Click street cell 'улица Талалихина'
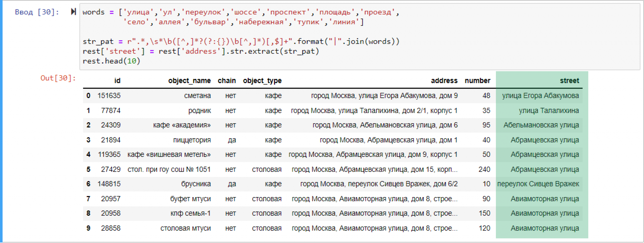The height and width of the screenshot is (243, 644). [x=549, y=111]
